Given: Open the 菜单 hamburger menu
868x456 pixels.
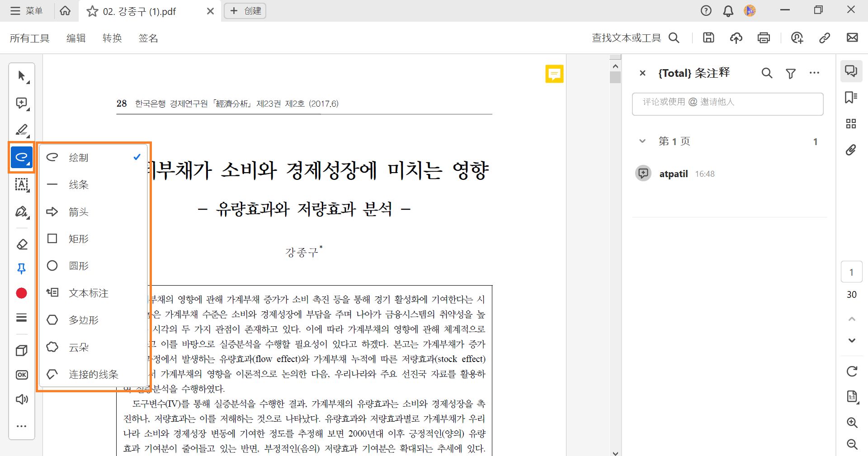Looking at the screenshot, I should coord(27,11).
